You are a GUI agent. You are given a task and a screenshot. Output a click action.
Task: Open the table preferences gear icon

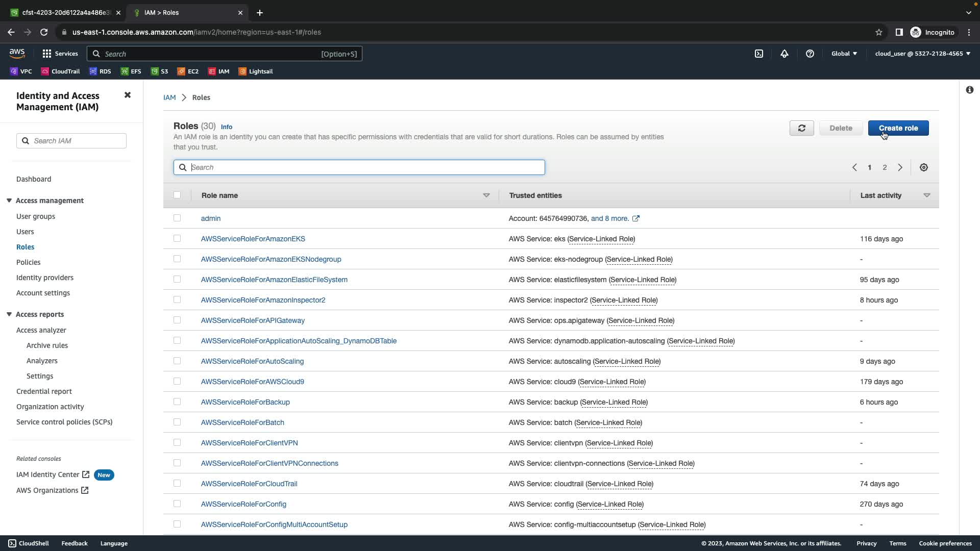click(923, 167)
